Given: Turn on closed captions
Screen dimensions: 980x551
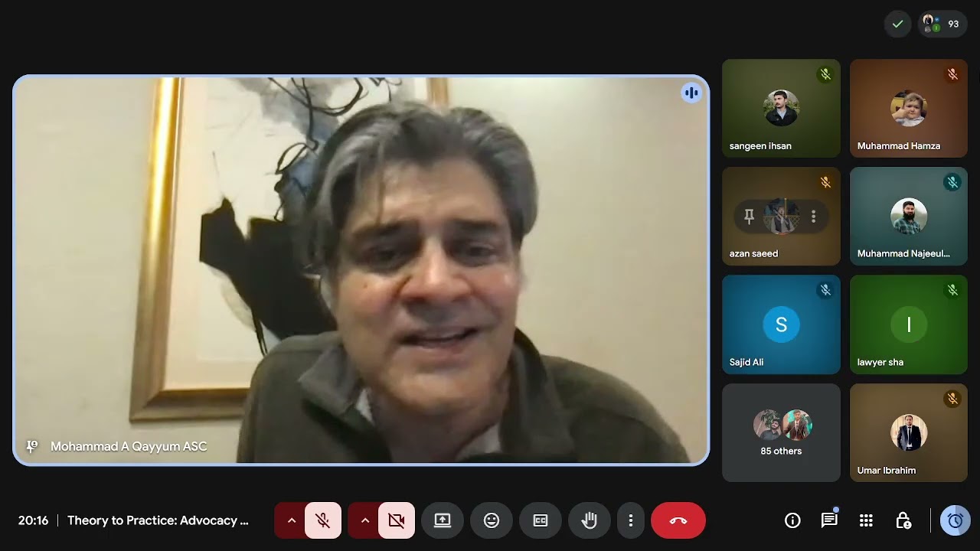Looking at the screenshot, I should (x=541, y=520).
